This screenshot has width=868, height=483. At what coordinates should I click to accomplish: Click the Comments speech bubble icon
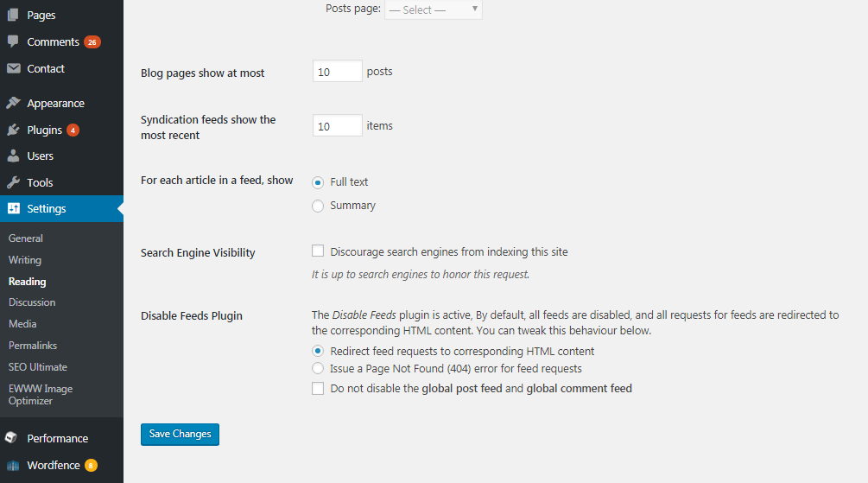pyautogui.click(x=13, y=41)
